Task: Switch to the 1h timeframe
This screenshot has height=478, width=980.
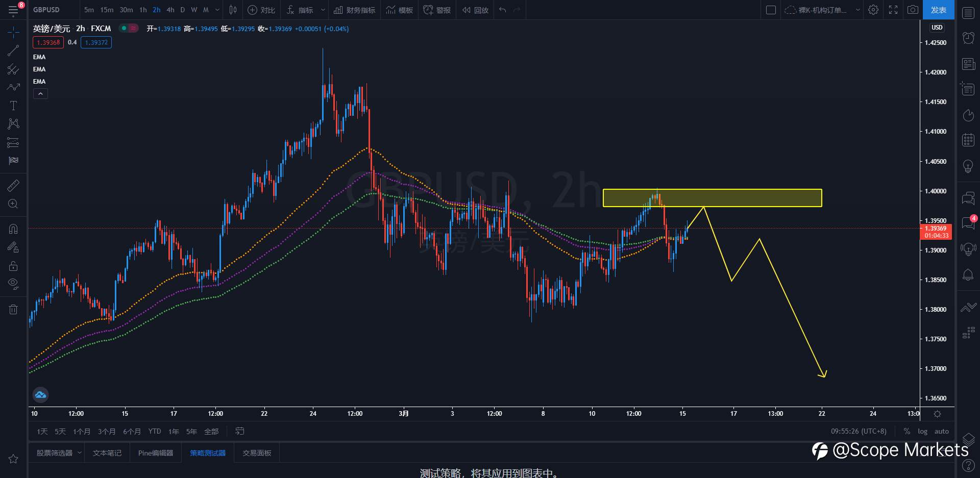Action: tap(143, 10)
